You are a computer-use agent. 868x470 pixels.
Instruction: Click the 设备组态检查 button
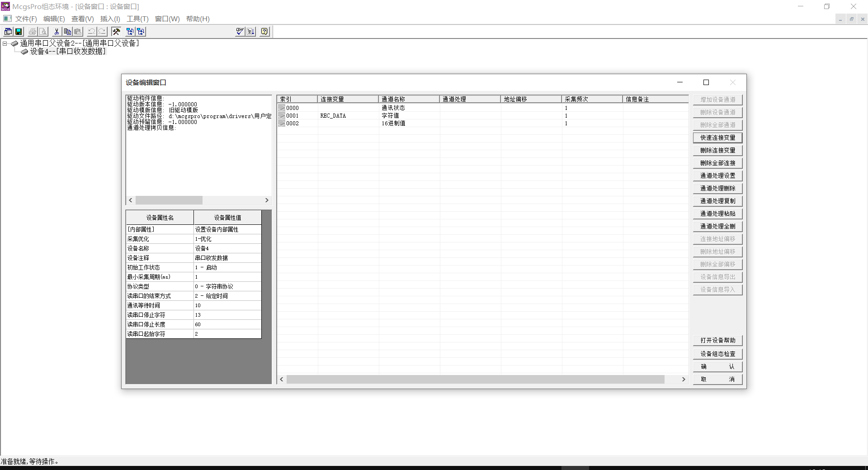(x=717, y=354)
